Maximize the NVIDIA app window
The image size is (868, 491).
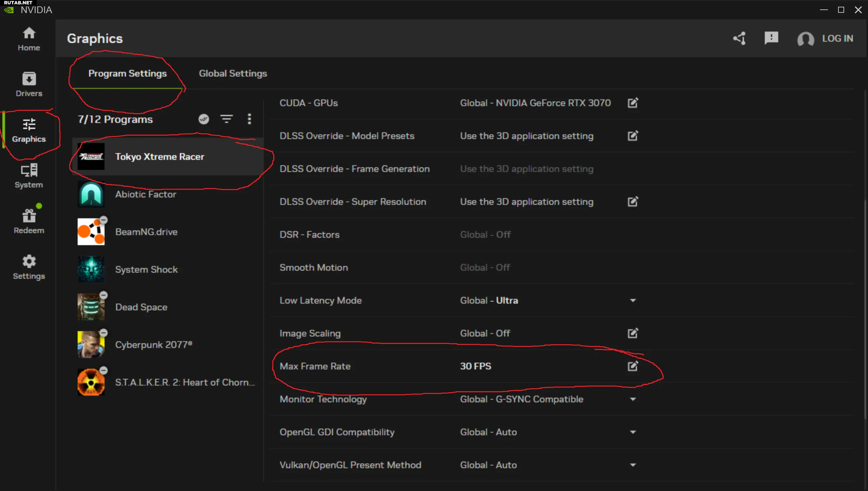[841, 10]
